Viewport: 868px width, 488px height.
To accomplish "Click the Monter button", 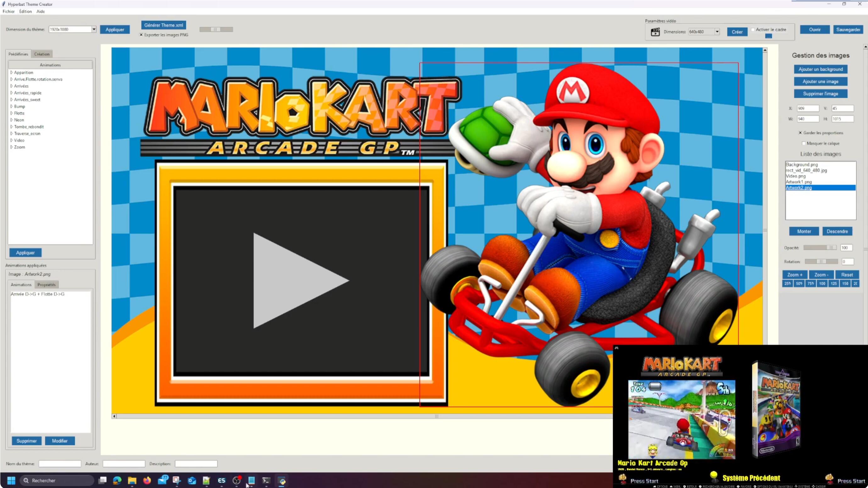I will [x=804, y=231].
